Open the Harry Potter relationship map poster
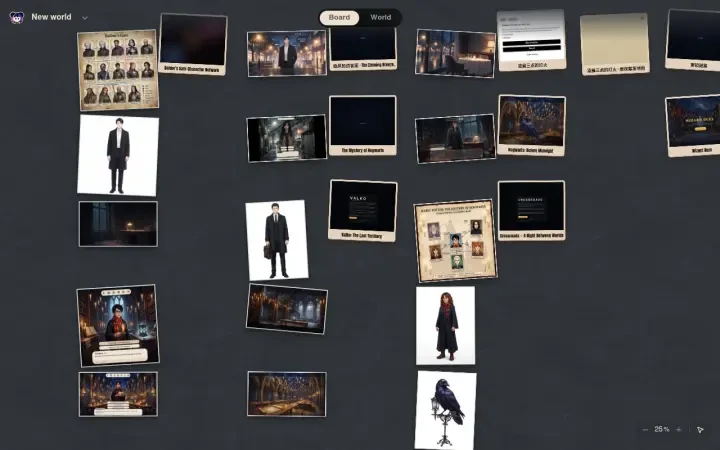720x450 pixels. (456, 241)
